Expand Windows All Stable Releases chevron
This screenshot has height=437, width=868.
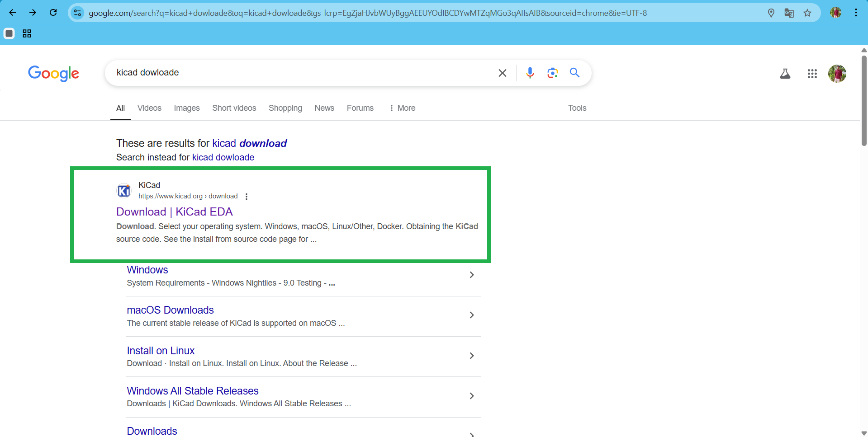[472, 396]
